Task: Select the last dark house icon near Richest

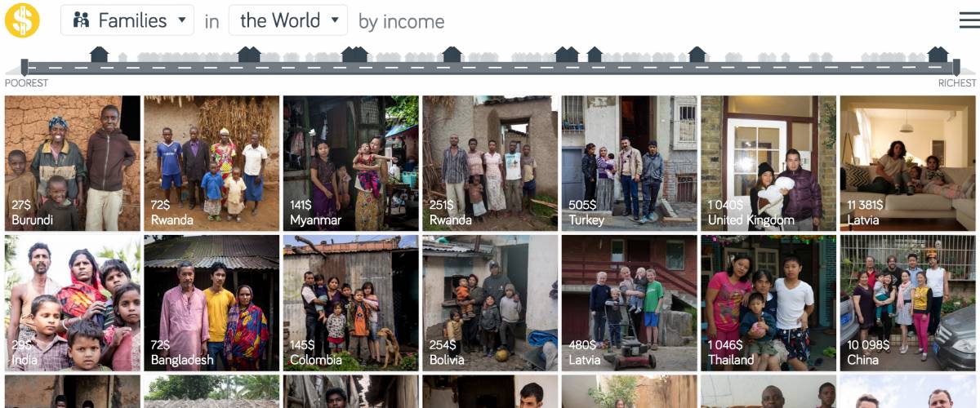Action: [x=938, y=55]
